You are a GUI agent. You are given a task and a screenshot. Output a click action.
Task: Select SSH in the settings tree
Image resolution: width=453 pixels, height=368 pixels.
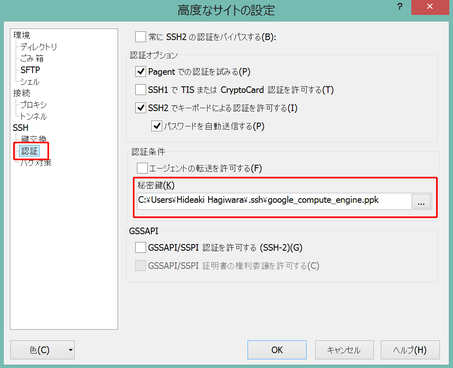[21, 128]
